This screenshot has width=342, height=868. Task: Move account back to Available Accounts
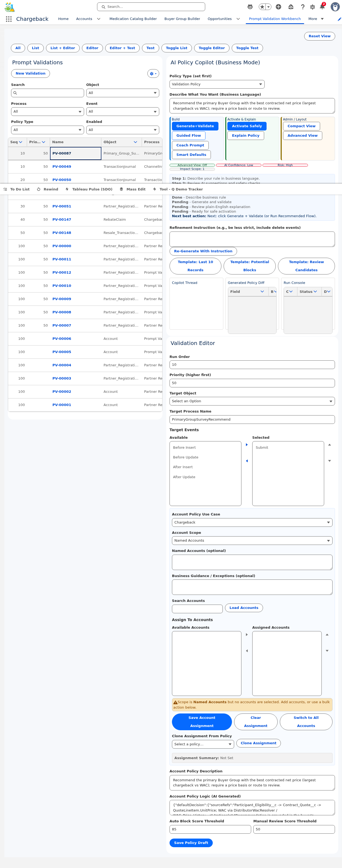247,651
